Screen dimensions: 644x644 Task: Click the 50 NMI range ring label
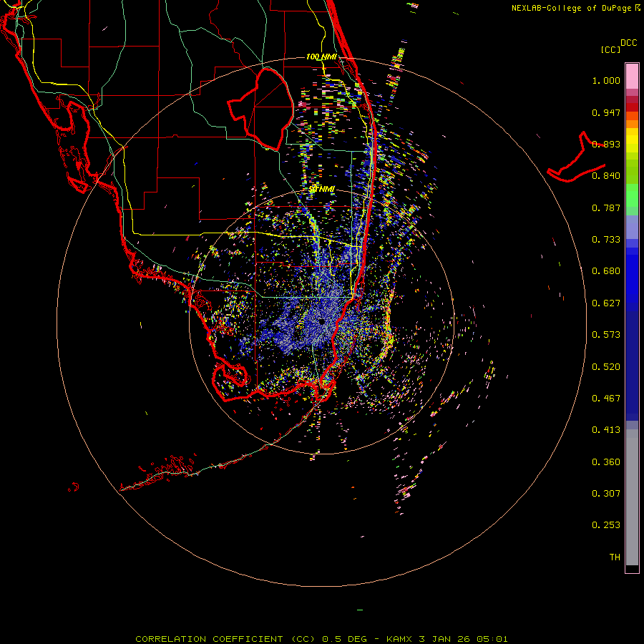click(322, 189)
